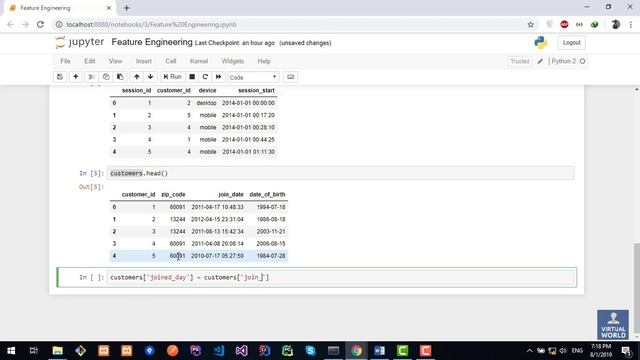The width and height of the screenshot is (640, 360).
Task: Click the Chrome taskbar icon
Action: coord(356,351)
